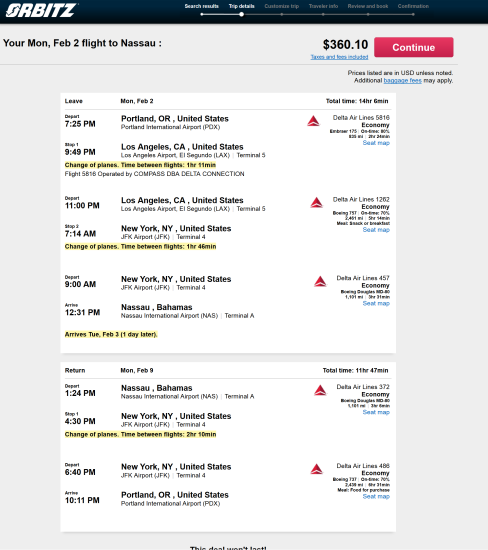The image size is (488, 550).
Task: Open the Review and book step
Action: 368,6
